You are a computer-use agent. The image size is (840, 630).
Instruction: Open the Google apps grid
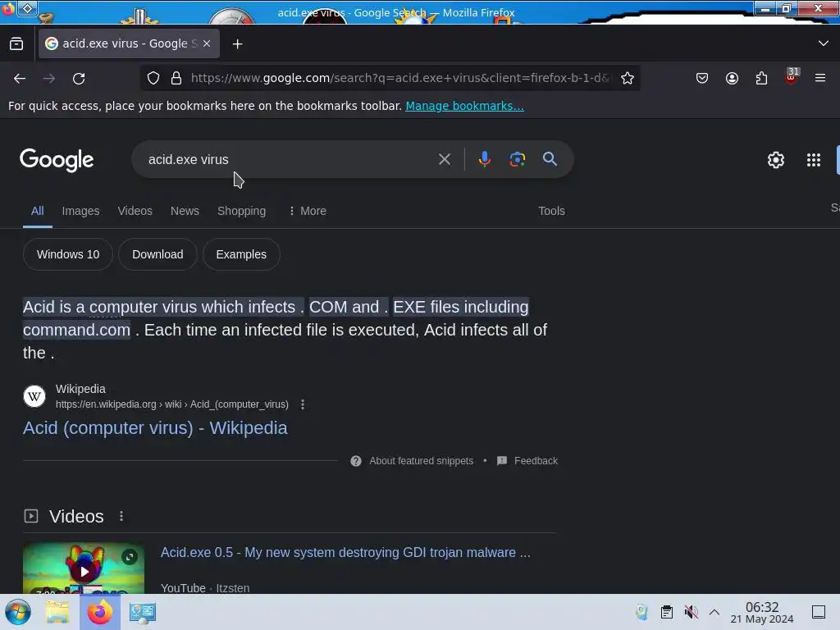(813, 160)
